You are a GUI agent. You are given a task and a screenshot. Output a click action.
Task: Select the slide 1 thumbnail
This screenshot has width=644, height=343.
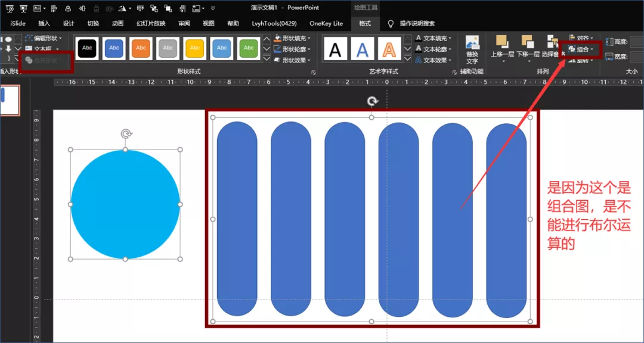pos(10,100)
